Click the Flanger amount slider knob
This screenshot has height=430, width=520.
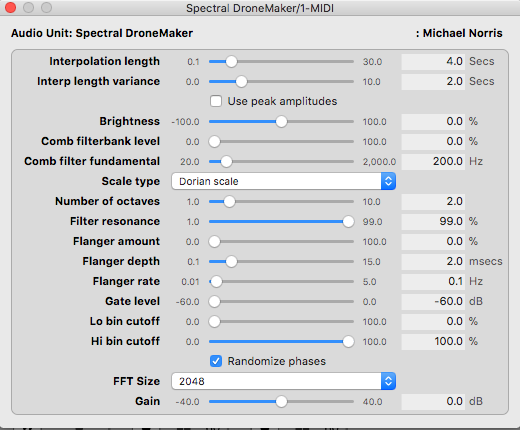tap(214, 241)
